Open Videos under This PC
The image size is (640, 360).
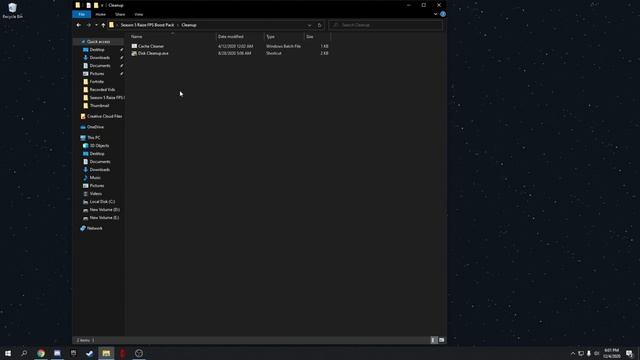coord(96,194)
